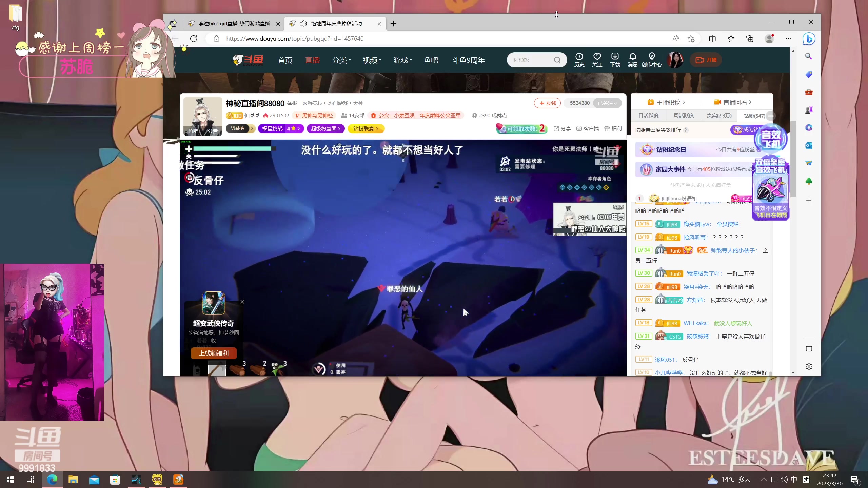
Task: Click the 福利 gift icon
Action: click(x=613, y=129)
